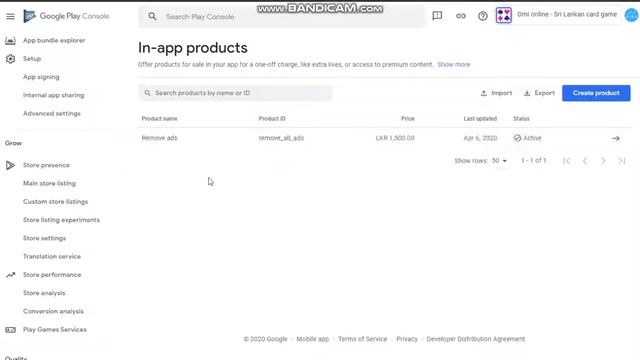The image size is (640, 360).
Task: Click the App bundle explorer icon
Action: tap(11, 40)
